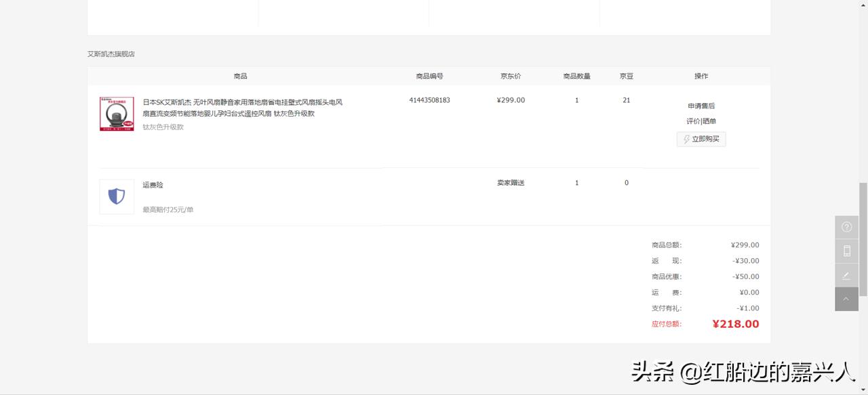
Task: Click the lightning icon inside 立即购买 button
Action: pyautogui.click(x=687, y=139)
